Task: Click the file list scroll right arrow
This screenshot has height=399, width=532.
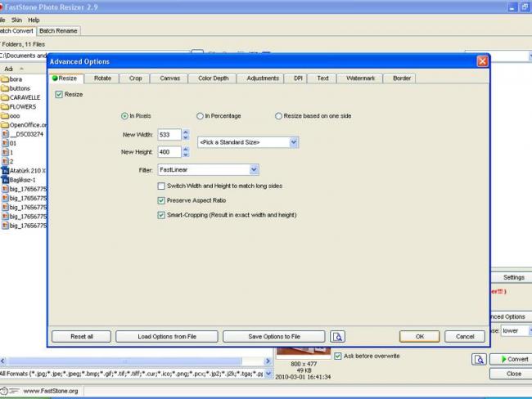Action: (x=268, y=361)
